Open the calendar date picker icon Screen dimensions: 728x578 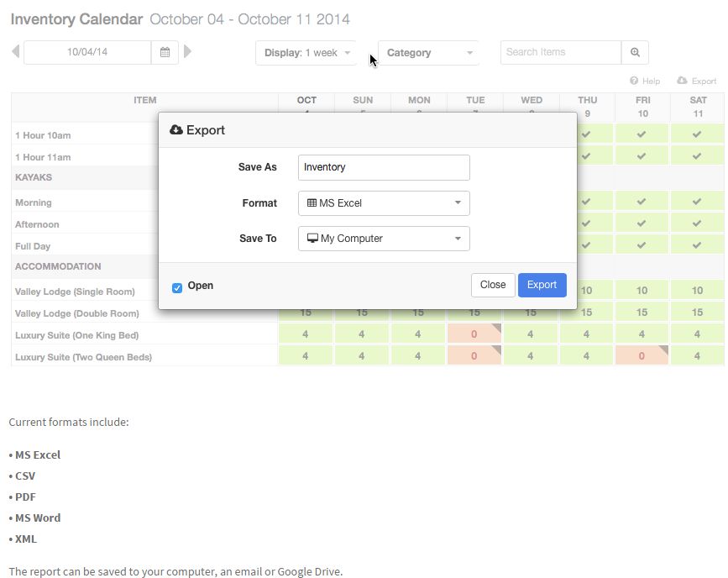165,52
